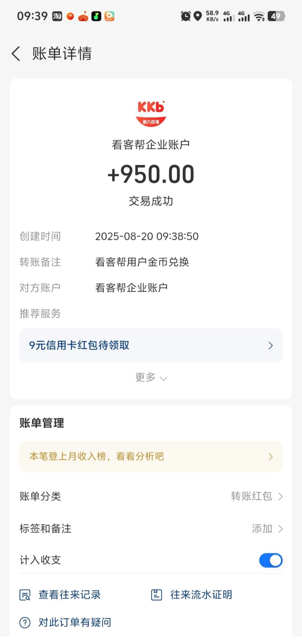Viewport: 302px width, 644px height.
Task: Tap the Taobao icon in status bar
Action: [57, 16]
